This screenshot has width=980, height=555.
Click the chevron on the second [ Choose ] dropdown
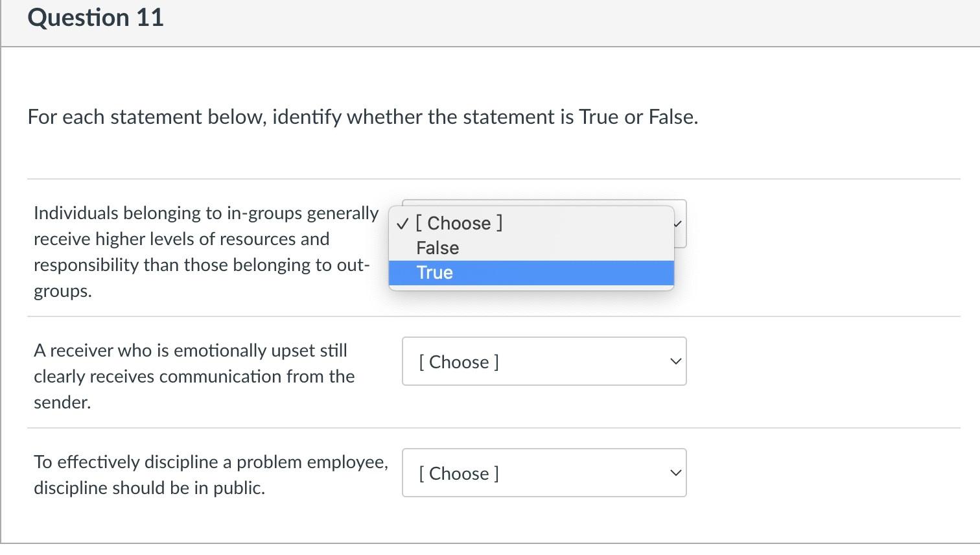click(x=675, y=361)
